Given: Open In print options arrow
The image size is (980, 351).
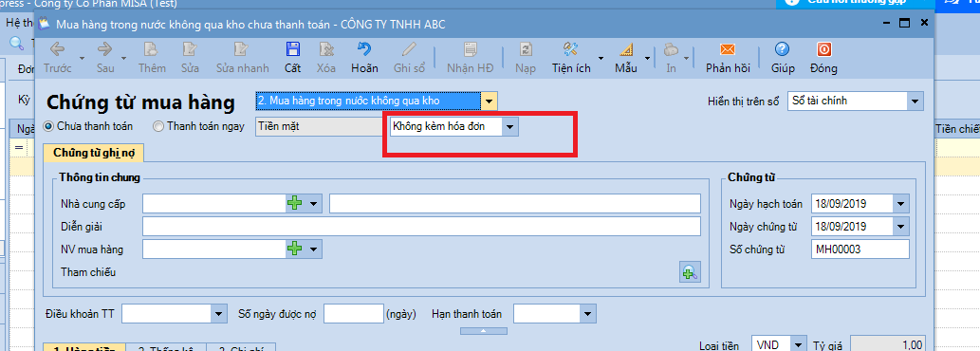Looking at the screenshot, I should 687,58.
